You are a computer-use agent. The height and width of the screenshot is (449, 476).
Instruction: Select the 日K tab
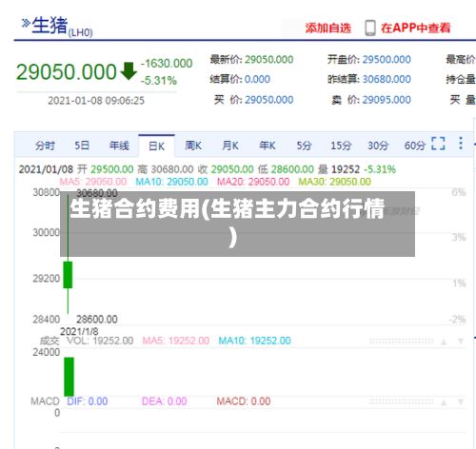(x=156, y=146)
